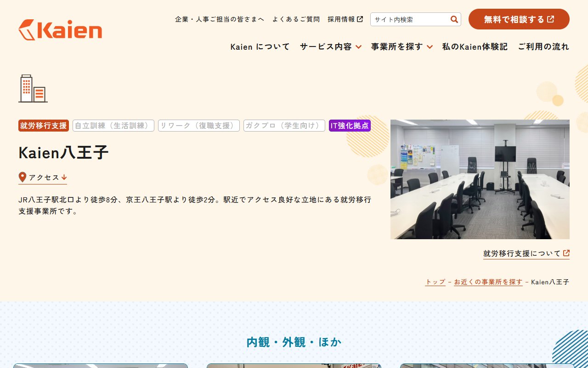Select the 就労移行支援 tag
This screenshot has width=588, height=368.
click(x=44, y=126)
